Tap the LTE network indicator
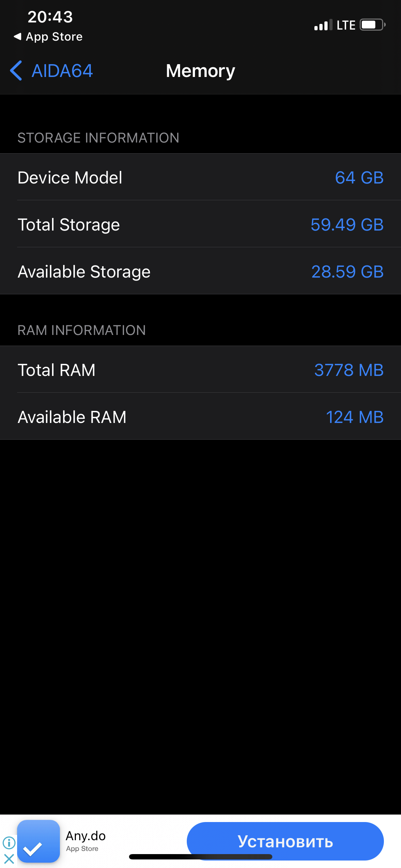The width and height of the screenshot is (401, 868). tap(346, 25)
